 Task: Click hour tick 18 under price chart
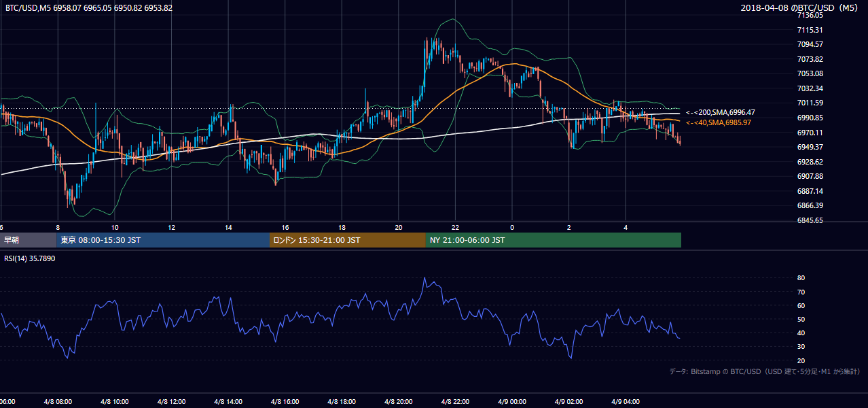pyautogui.click(x=342, y=228)
